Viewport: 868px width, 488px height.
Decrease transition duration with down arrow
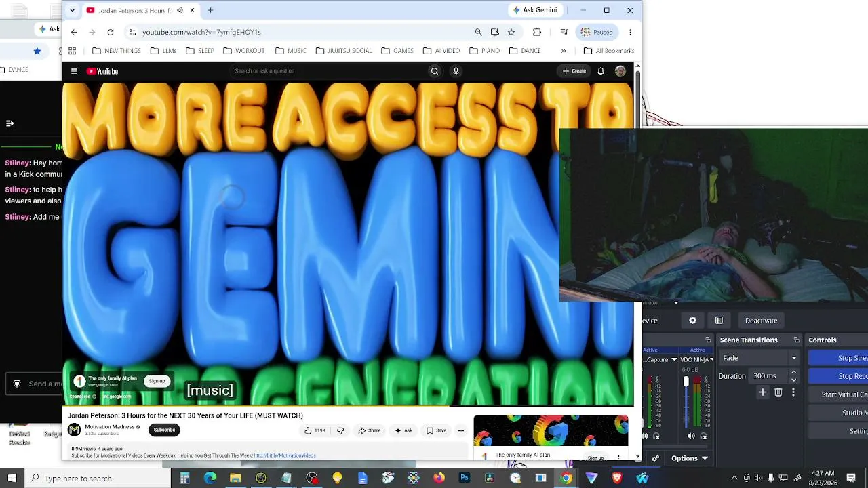point(793,380)
